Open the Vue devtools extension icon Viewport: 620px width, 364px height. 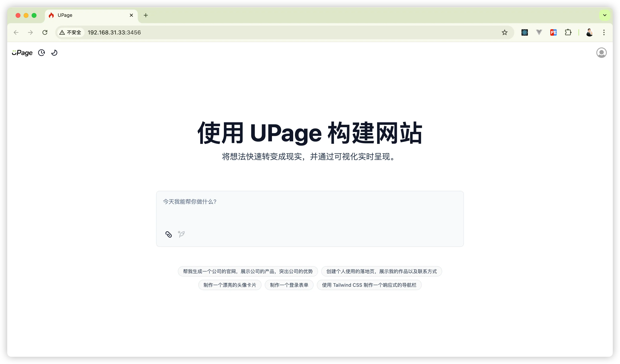(539, 32)
